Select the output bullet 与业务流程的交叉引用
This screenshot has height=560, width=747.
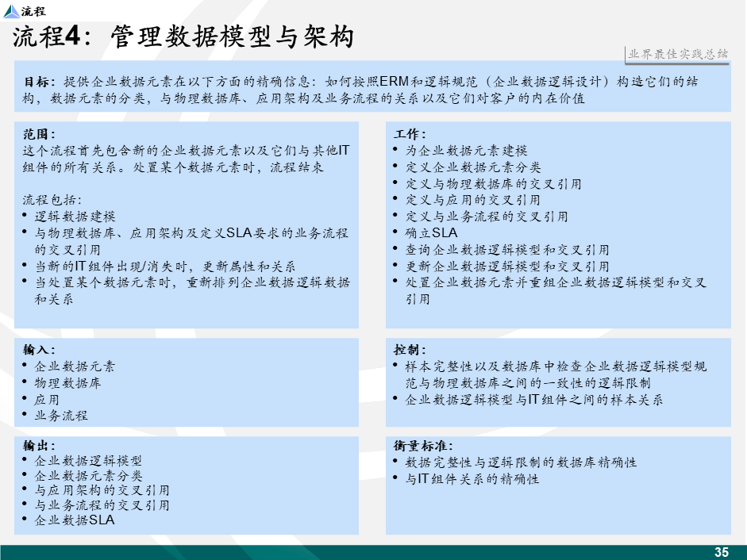pos(102,505)
